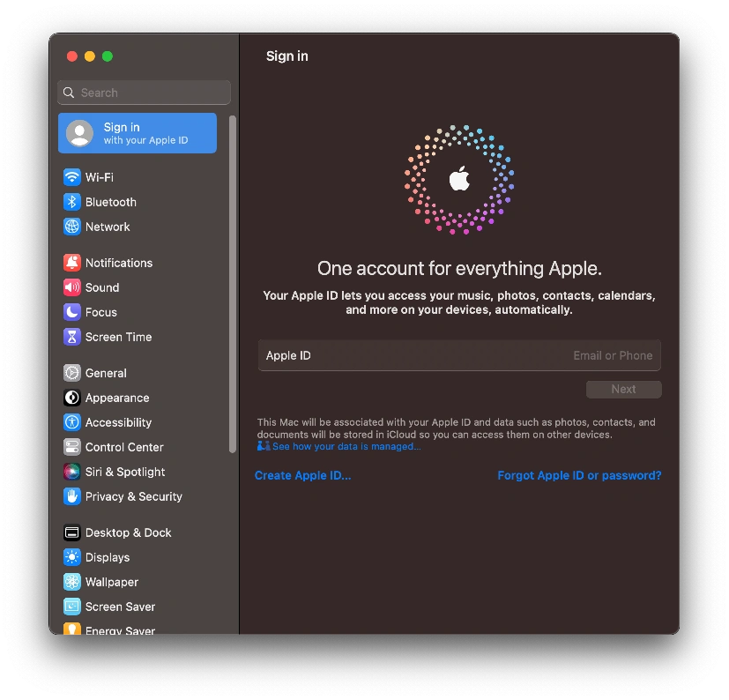
Task: Click the Screen Time hourglass icon
Action: coord(71,337)
